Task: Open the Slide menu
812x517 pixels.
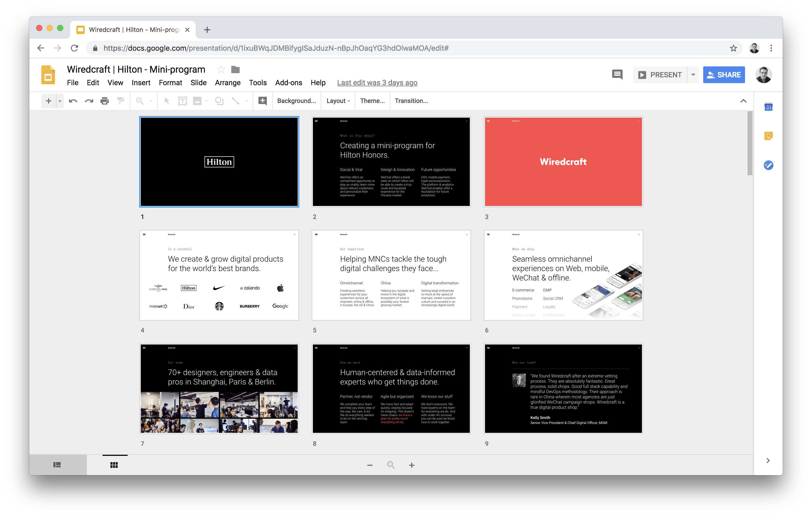Action: pos(198,83)
